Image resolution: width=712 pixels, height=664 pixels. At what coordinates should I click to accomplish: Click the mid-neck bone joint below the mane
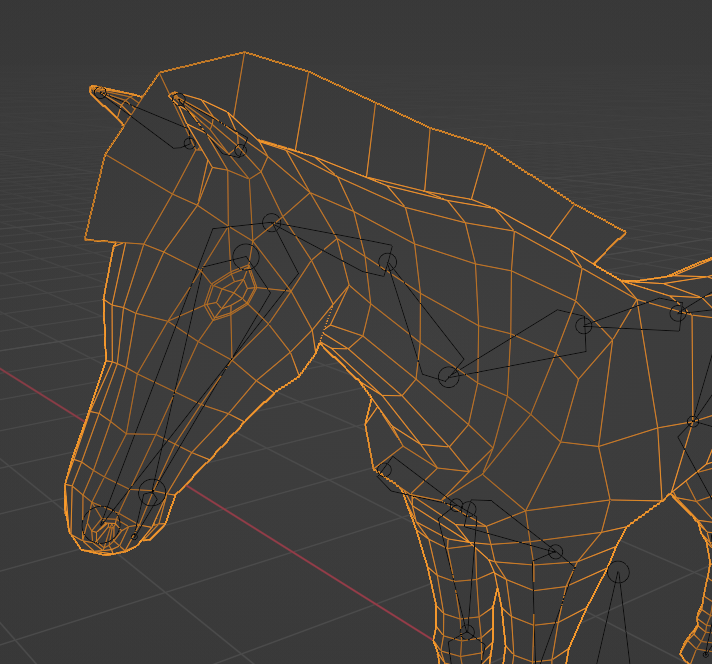tap(387, 262)
